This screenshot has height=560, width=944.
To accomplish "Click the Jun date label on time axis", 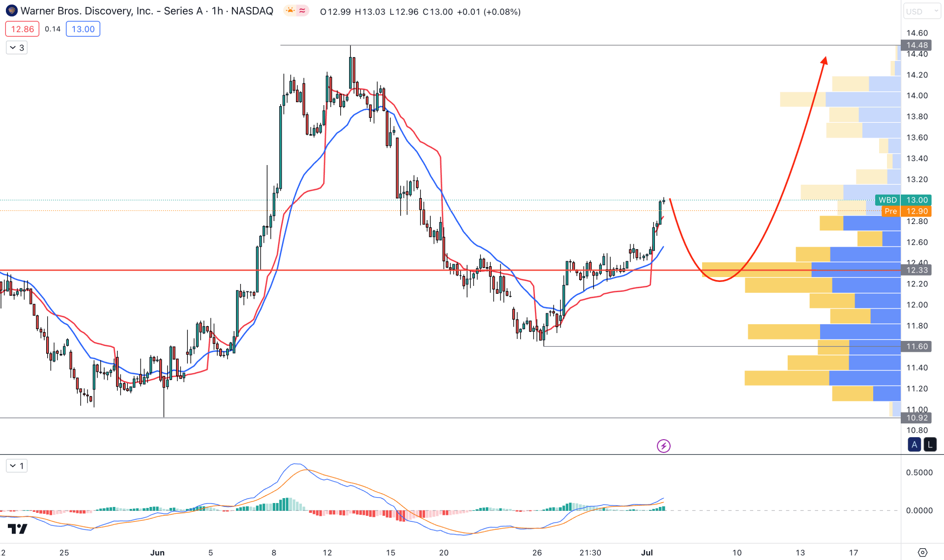I will (x=157, y=553).
